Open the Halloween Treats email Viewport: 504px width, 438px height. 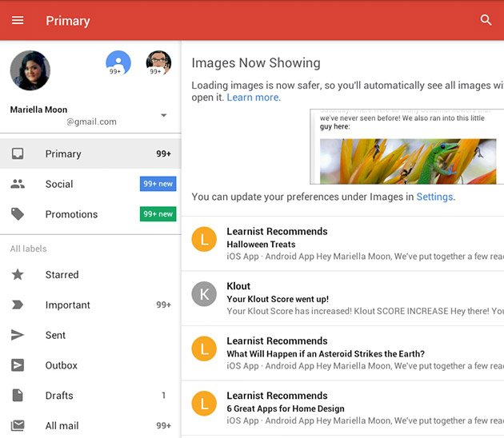pos(344,244)
